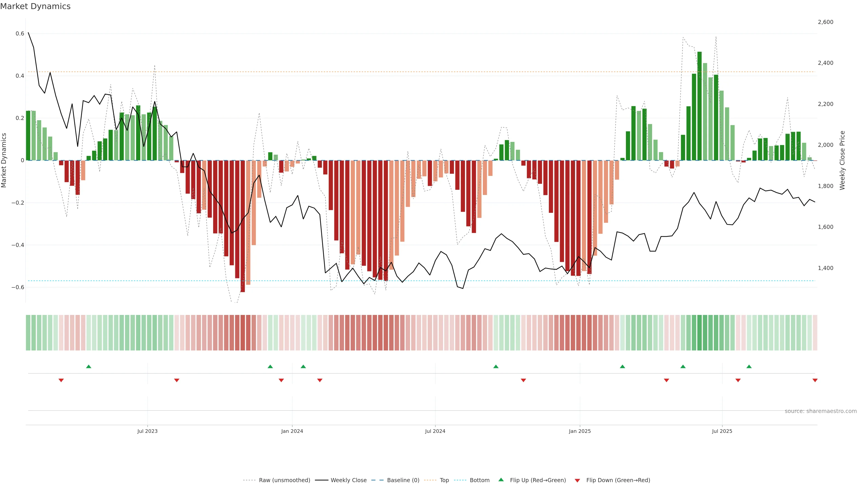Click the Jan 2024 x-axis label

[292, 431]
